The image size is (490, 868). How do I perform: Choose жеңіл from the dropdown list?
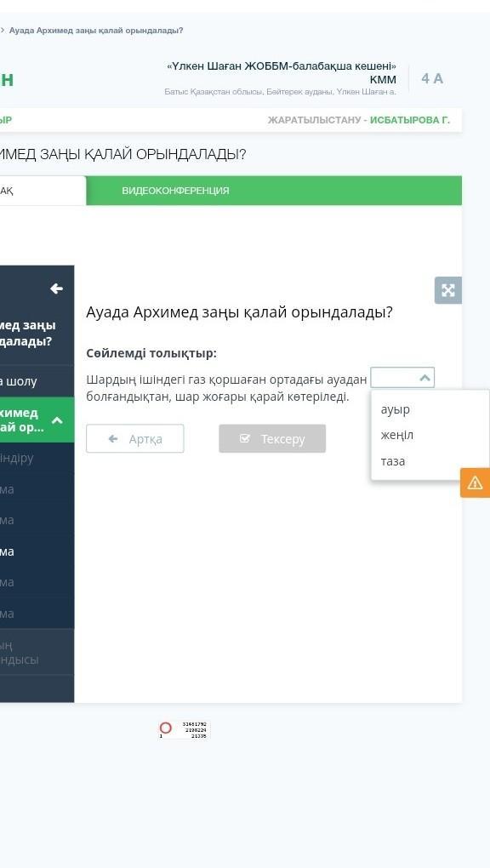click(397, 435)
